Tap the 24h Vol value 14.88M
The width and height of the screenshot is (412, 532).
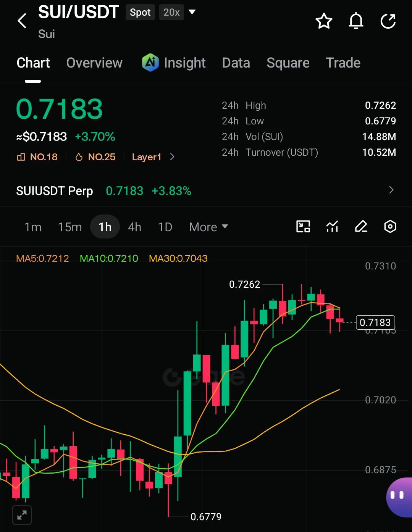tap(379, 137)
